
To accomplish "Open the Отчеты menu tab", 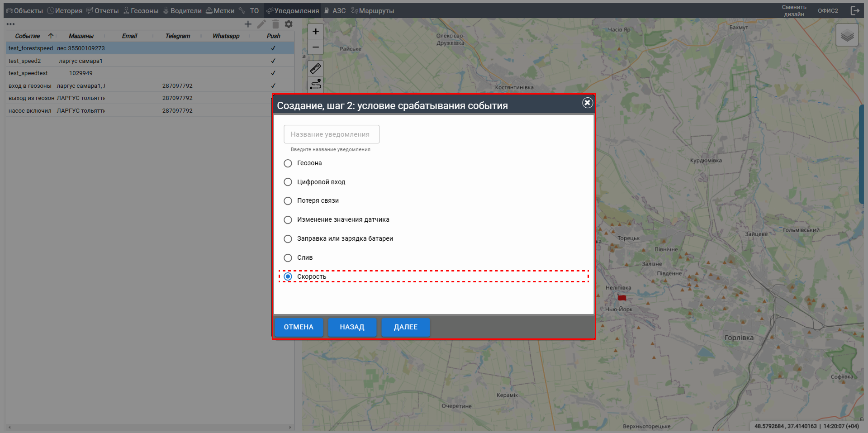I will [103, 11].
